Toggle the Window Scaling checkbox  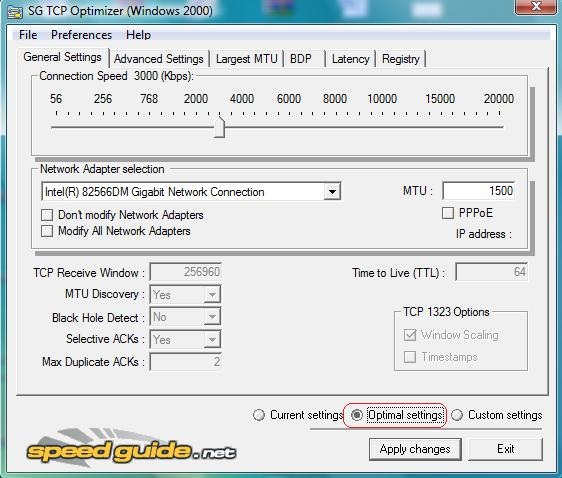410,335
